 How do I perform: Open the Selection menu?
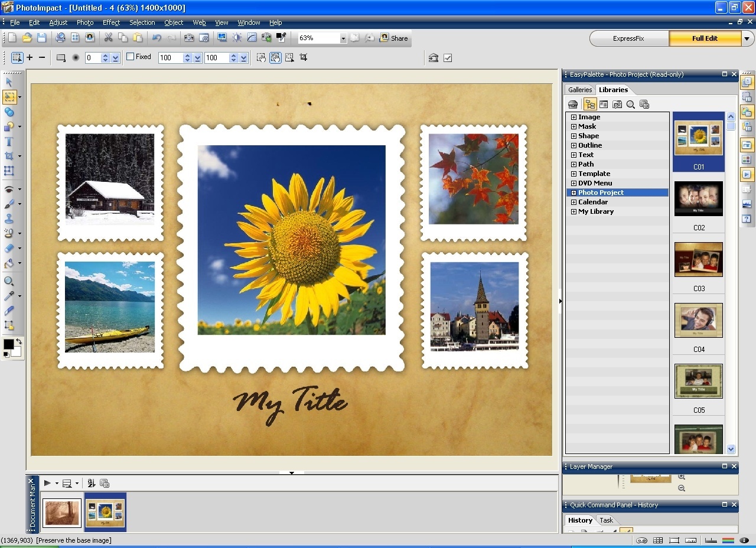(142, 22)
